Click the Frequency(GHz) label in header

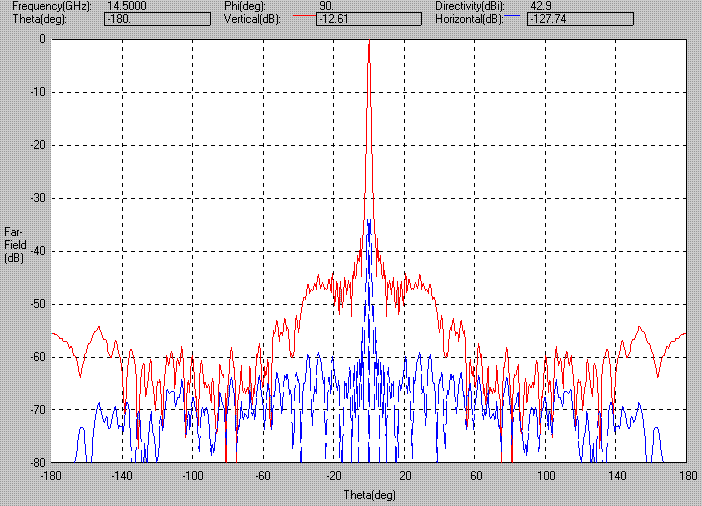[51, 6]
